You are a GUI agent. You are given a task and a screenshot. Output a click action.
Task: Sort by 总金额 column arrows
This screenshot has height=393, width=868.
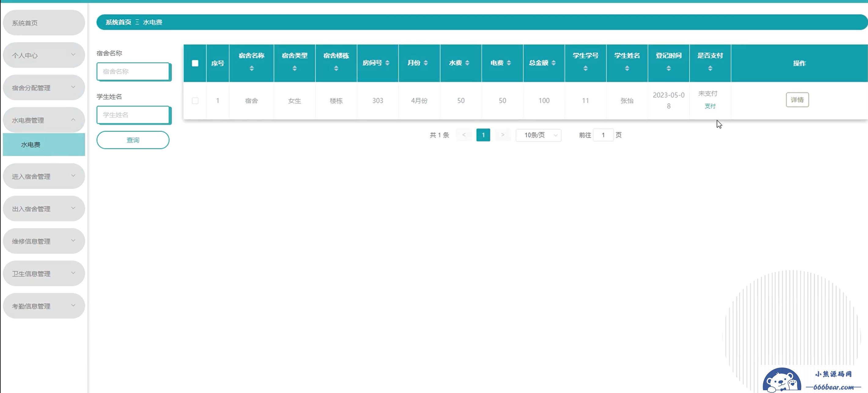coord(554,63)
